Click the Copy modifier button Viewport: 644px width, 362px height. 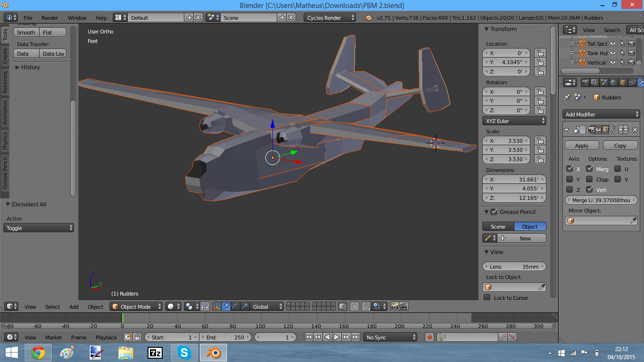[x=620, y=146]
